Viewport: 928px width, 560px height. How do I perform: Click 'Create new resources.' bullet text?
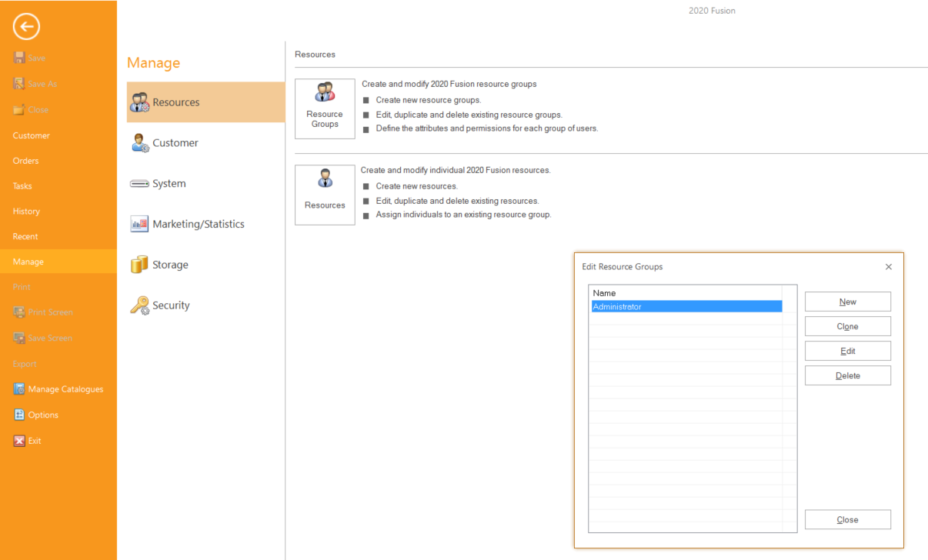tap(416, 186)
